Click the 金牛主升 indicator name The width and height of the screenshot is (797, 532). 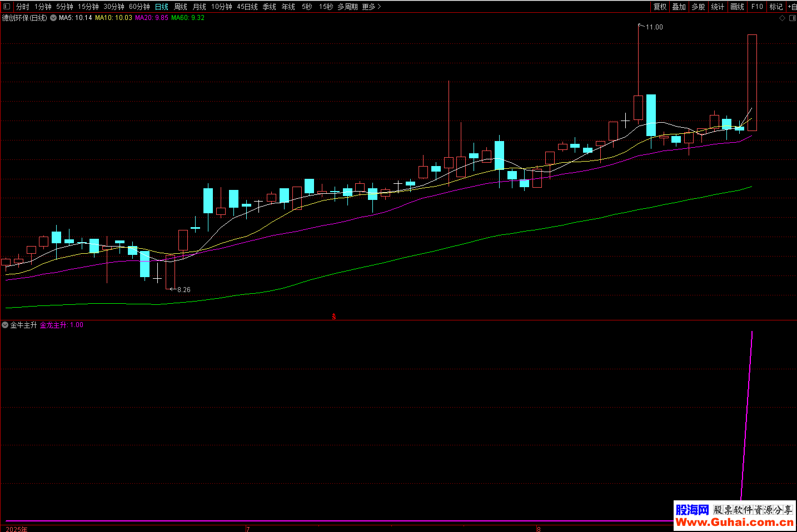click(23, 325)
